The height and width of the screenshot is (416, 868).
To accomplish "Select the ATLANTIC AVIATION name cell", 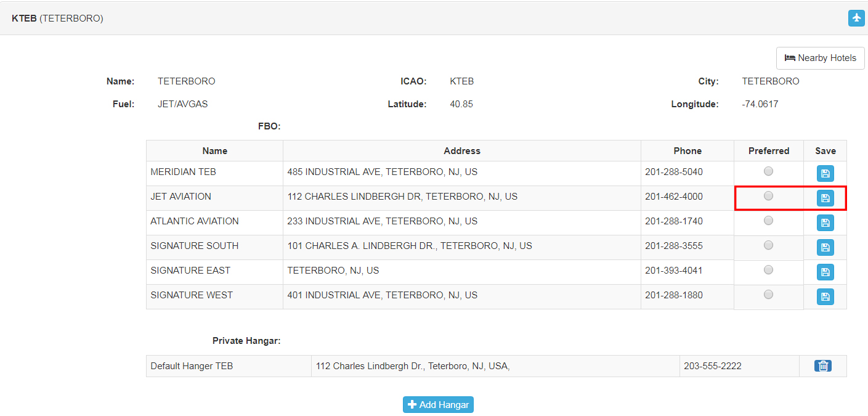I will click(x=214, y=223).
